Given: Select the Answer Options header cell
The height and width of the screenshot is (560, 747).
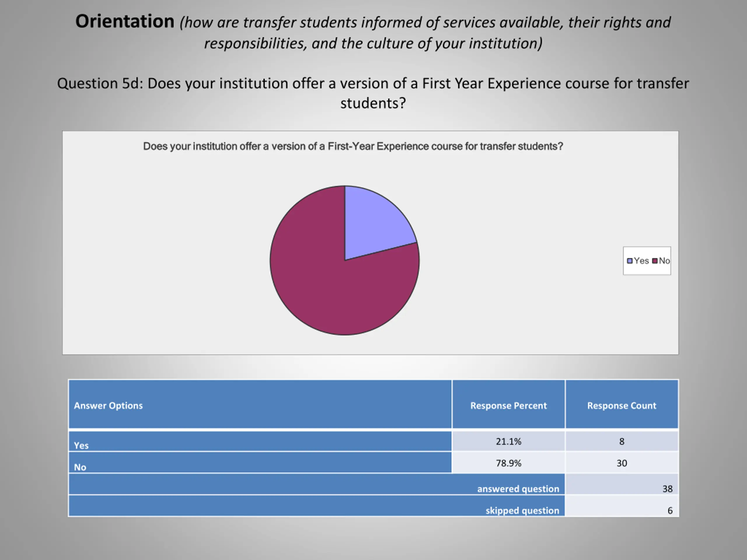Looking at the screenshot, I should point(260,404).
